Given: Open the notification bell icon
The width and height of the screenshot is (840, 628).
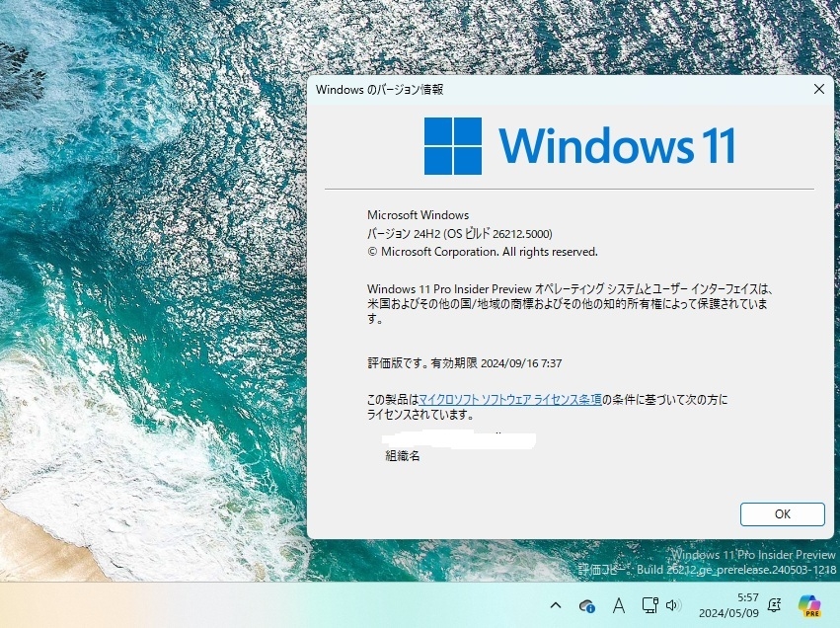Looking at the screenshot, I should click(774, 605).
